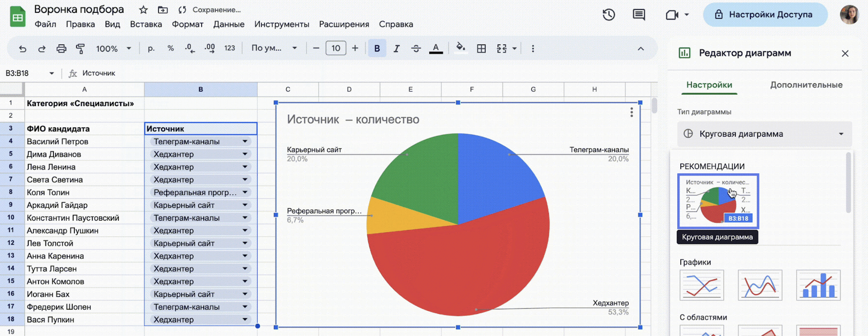Close the Редактор диаграмм panel
868x336 pixels.
click(845, 53)
